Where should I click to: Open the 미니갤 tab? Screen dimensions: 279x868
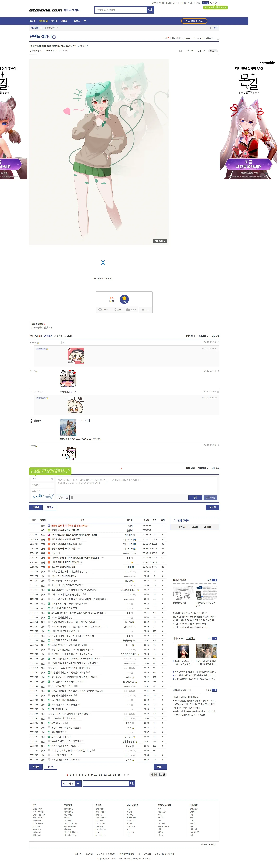point(54,21)
